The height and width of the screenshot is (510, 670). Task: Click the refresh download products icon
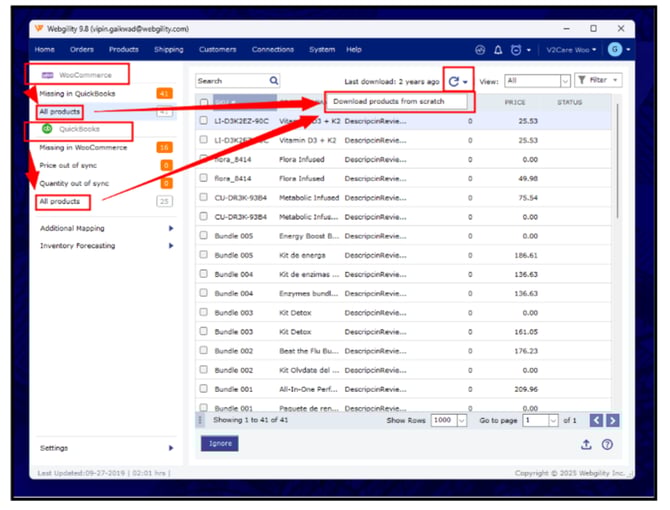pos(454,81)
